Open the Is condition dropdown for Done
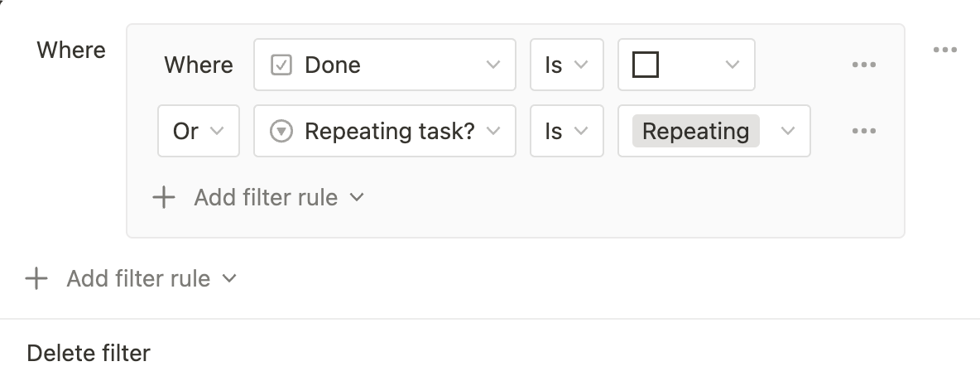 (x=566, y=65)
